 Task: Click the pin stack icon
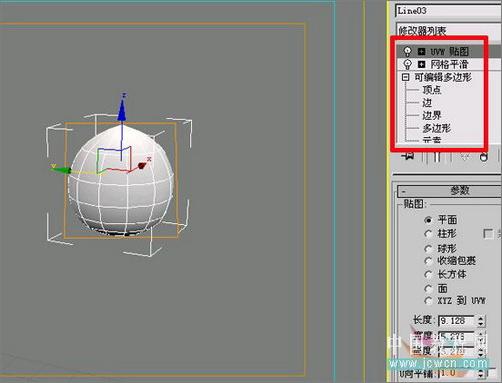pos(408,156)
